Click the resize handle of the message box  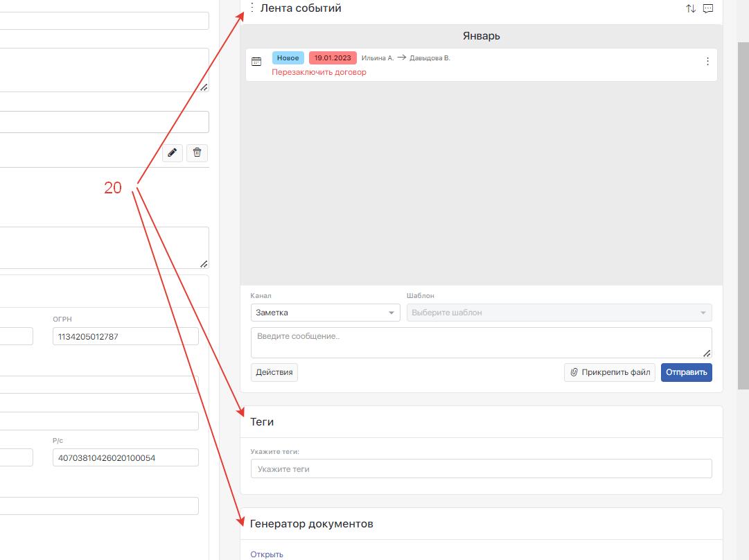coord(707,353)
